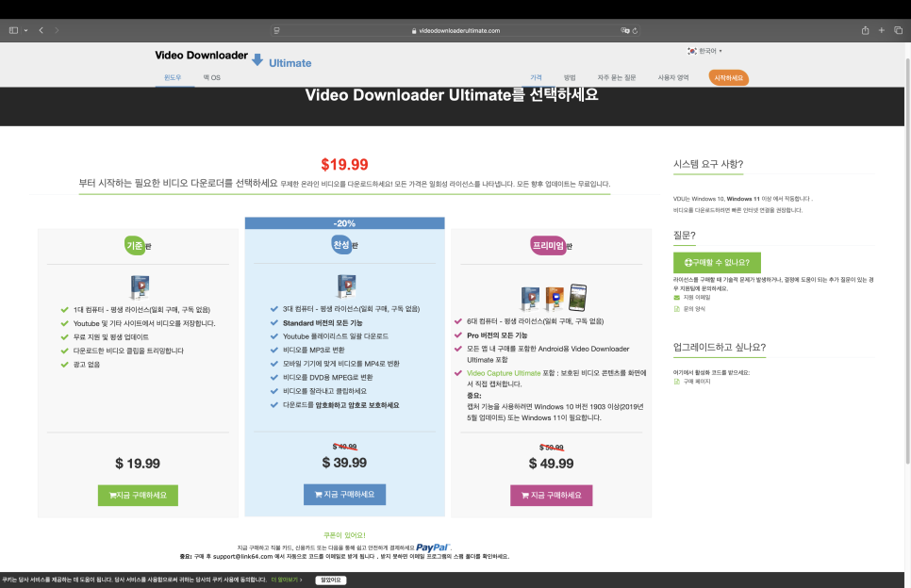Viewport: 911px width, 588px height.
Task: Click the pink 지금 구매하세요 button
Action: (552, 495)
